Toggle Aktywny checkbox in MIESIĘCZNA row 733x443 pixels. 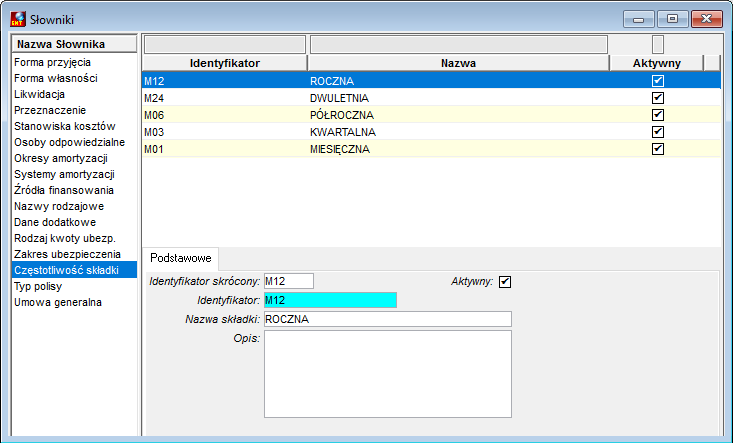(x=658, y=149)
